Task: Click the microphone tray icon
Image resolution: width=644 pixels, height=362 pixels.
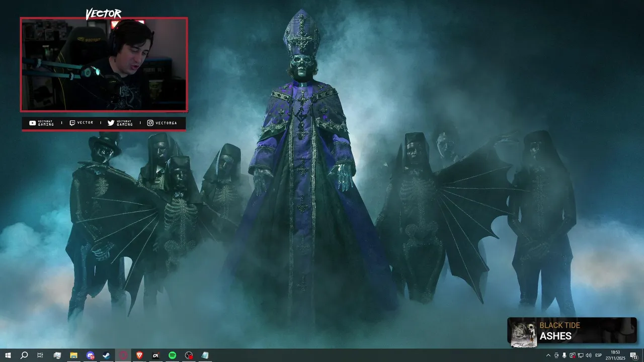Action: coord(565,355)
